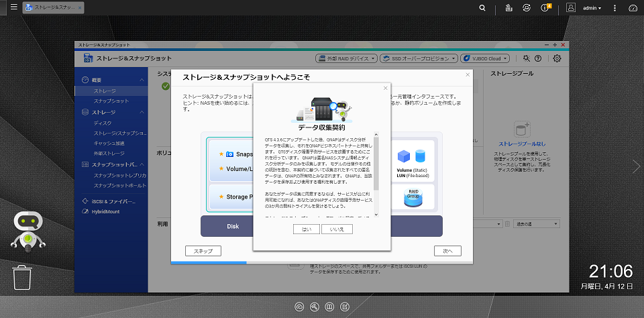
Task: Click はい to accept data collection
Action: click(307, 229)
